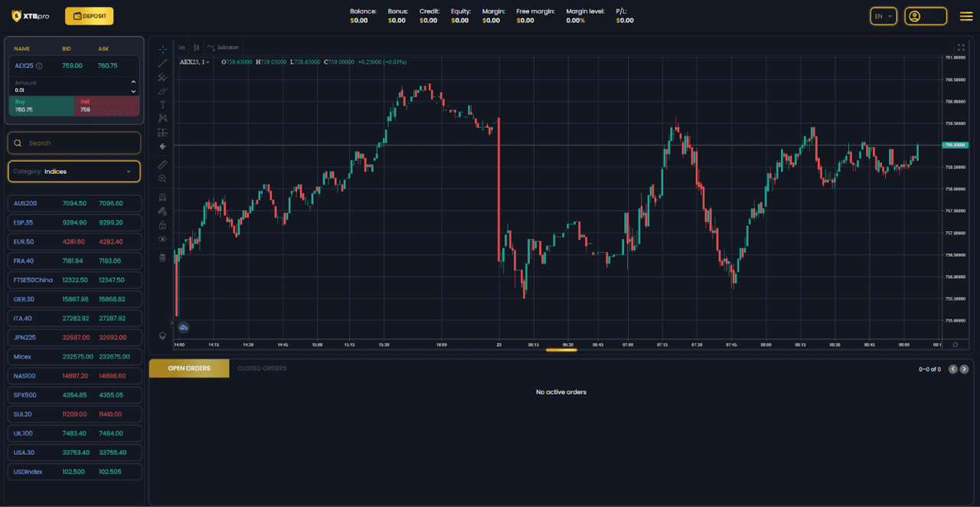Switch to the Closed Orders tab
Screen dimensions: 980x507
tap(262, 368)
